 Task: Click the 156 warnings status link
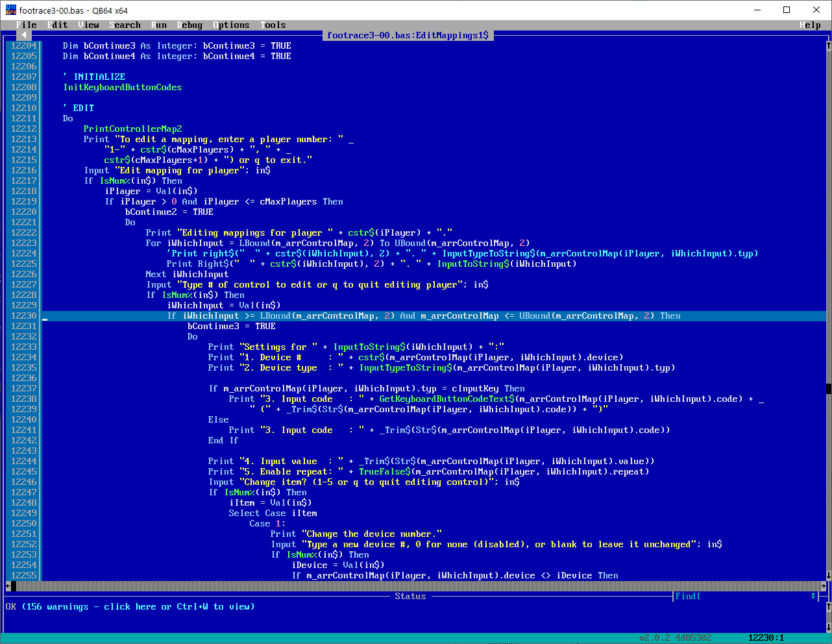click(x=130, y=606)
